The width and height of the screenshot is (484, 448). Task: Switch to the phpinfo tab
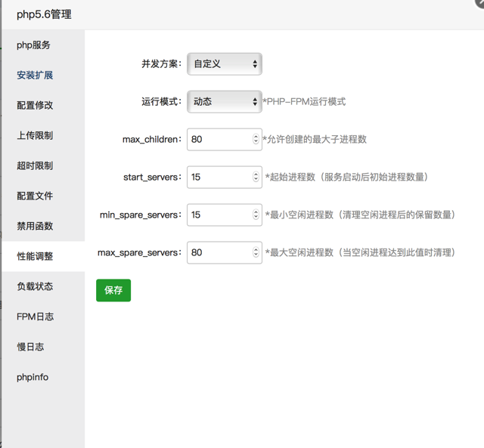tap(33, 377)
